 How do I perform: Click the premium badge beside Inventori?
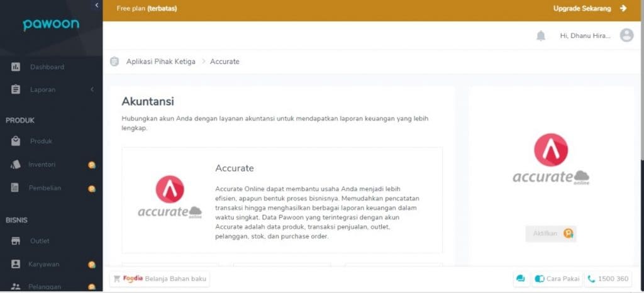point(92,165)
